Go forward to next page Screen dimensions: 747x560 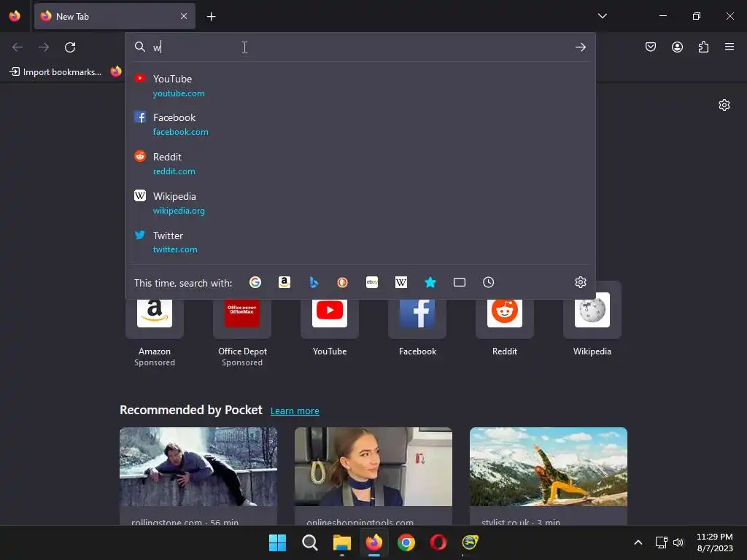tap(43, 47)
